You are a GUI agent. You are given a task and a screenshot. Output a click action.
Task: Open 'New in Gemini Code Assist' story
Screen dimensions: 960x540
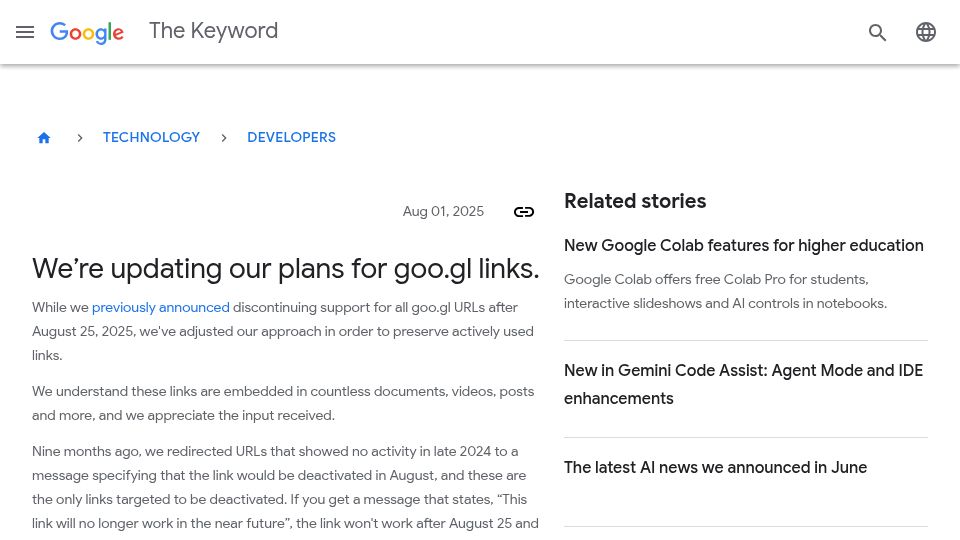(743, 384)
